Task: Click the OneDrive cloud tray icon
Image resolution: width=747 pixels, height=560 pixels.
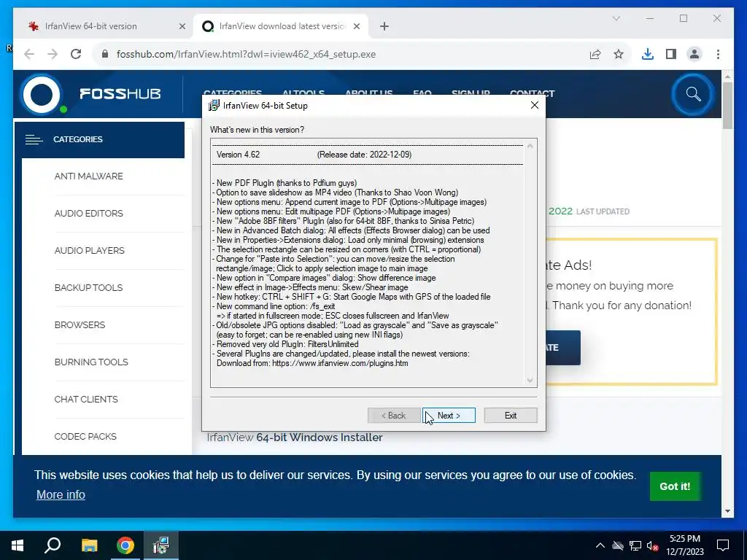Action: click(618, 545)
